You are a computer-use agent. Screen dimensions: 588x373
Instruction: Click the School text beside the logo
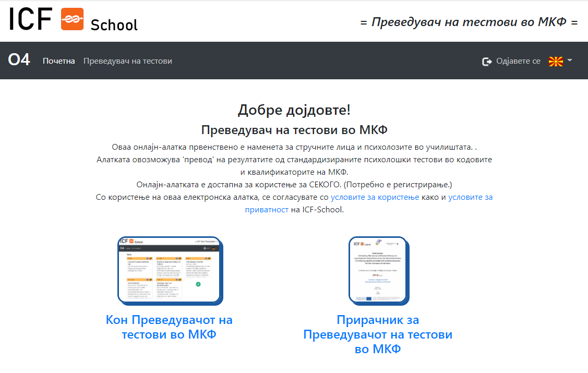pyautogui.click(x=114, y=25)
